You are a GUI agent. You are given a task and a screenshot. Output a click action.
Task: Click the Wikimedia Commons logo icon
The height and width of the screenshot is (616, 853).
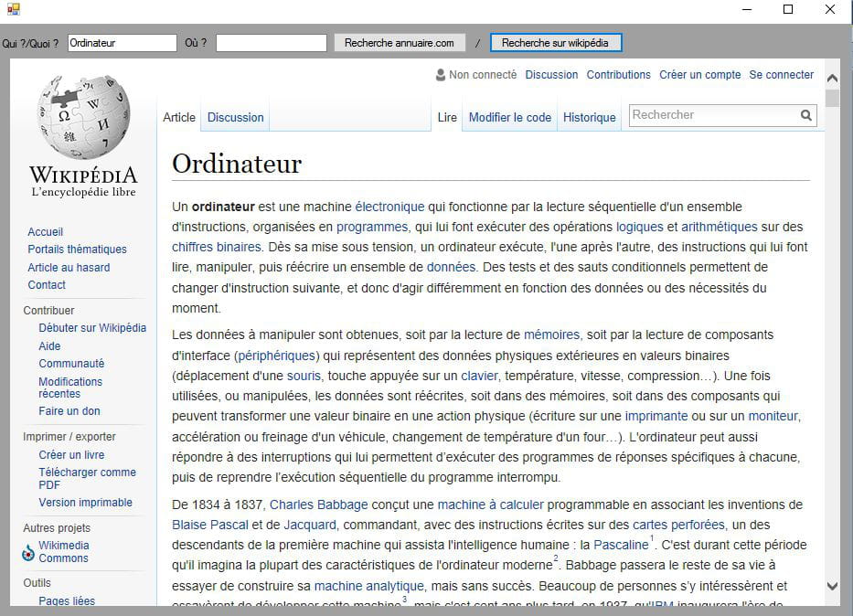(x=28, y=552)
